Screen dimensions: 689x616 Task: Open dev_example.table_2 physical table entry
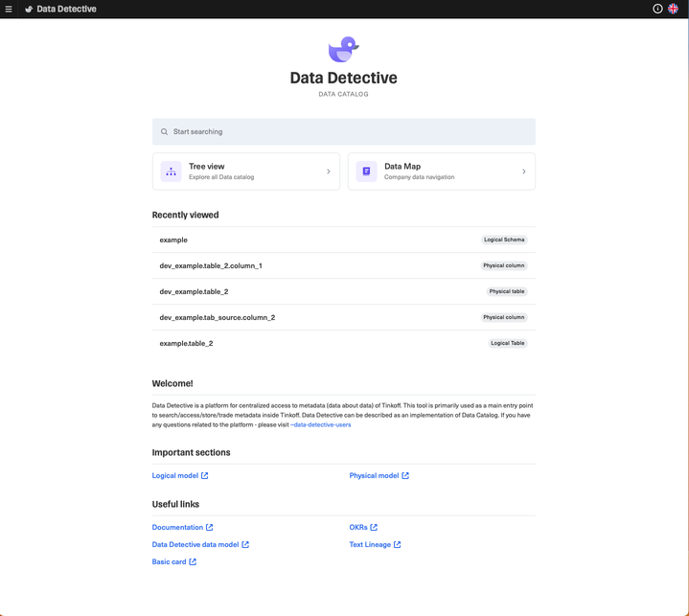pos(344,292)
